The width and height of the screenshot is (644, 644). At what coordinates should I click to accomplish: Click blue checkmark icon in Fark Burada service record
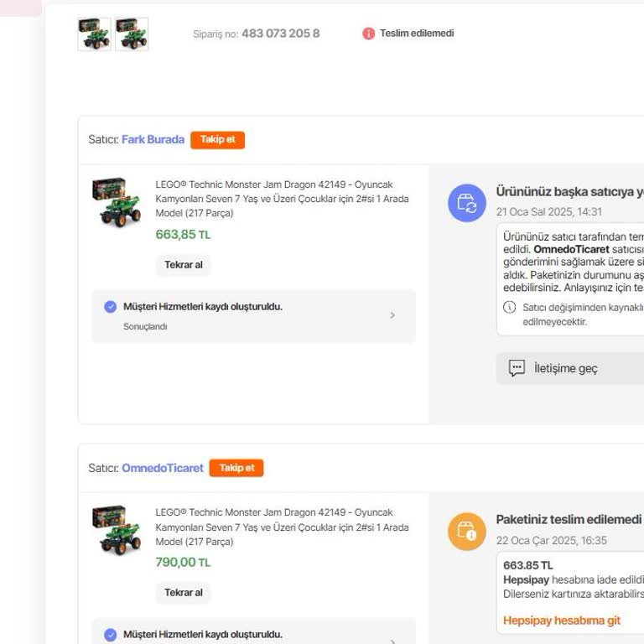pyautogui.click(x=111, y=307)
